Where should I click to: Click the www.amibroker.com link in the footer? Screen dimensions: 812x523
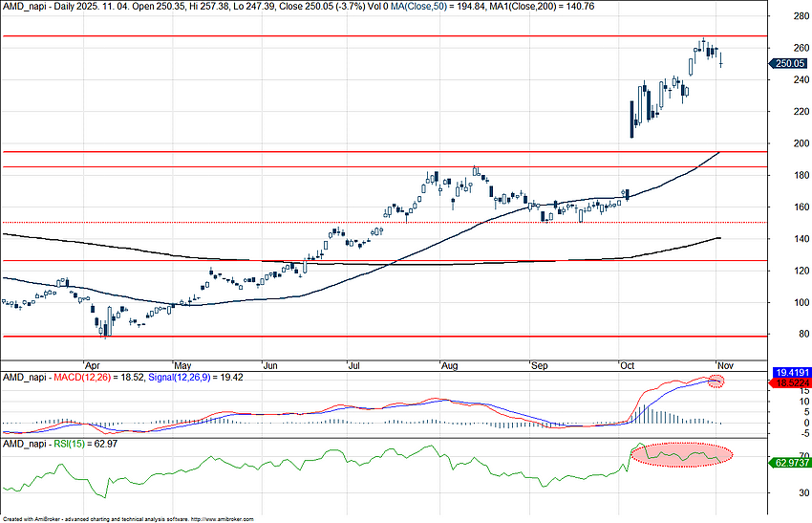(223, 518)
